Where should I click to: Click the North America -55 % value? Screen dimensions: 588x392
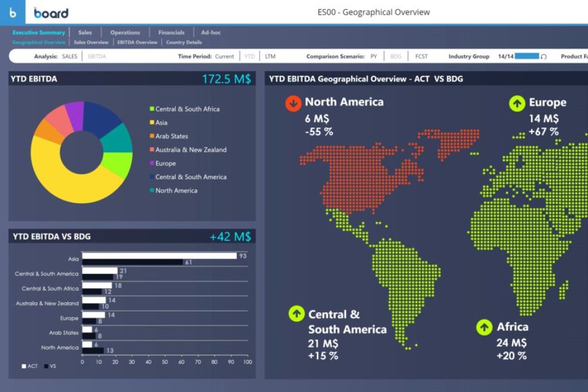point(319,131)
